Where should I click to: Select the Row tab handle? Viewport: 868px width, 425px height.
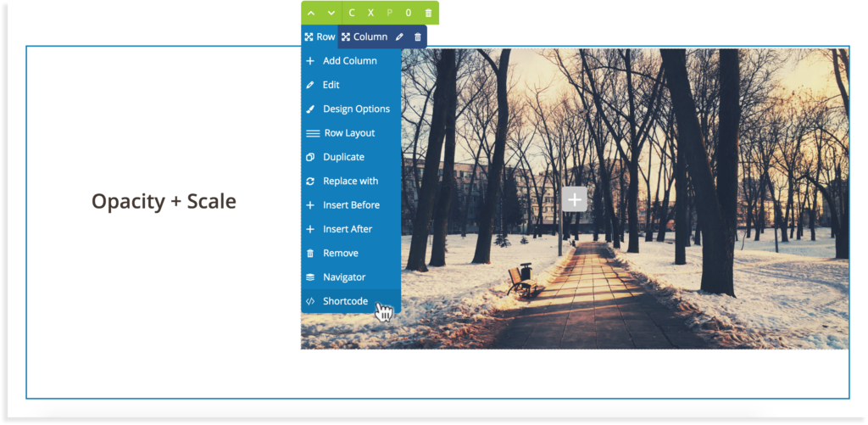tap(320, 36)
